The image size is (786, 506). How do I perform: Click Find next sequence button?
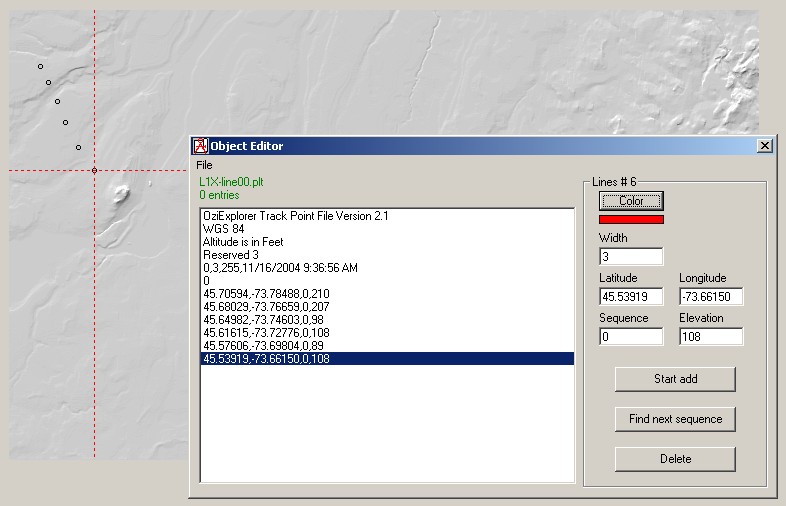(x=675, y=419)
